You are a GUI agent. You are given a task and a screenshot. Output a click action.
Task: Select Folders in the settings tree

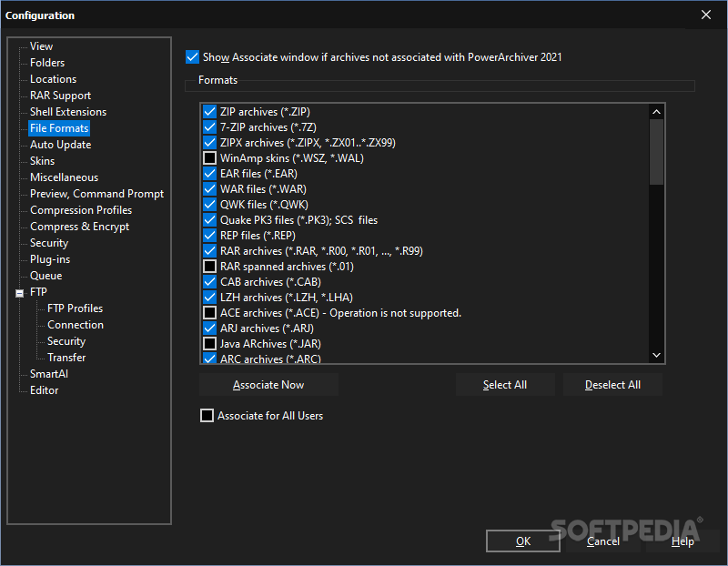tap(47, 63)
